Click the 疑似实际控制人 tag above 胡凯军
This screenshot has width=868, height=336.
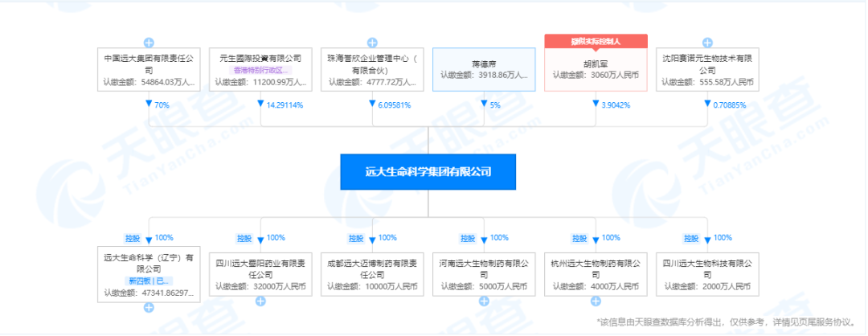click(596, 41)
